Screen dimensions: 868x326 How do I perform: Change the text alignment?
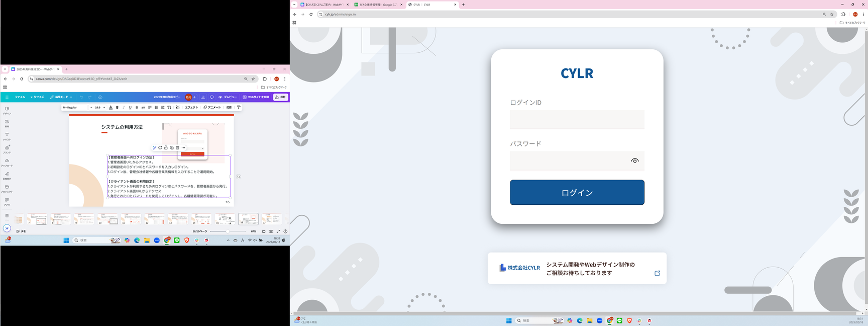(x=150, y=107)
